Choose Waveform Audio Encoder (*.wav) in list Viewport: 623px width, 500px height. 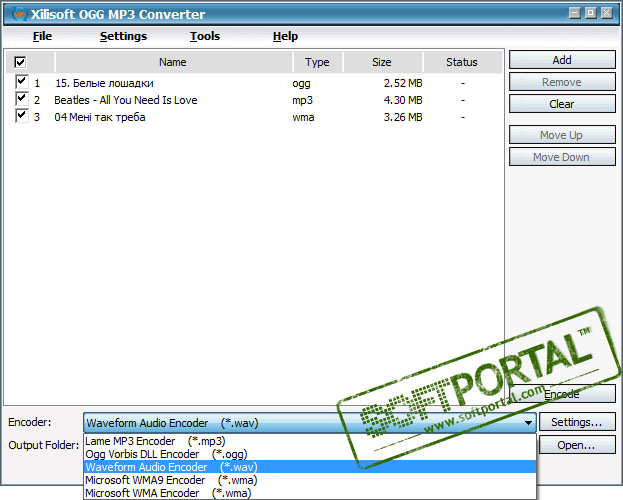(x=310, y=467)
